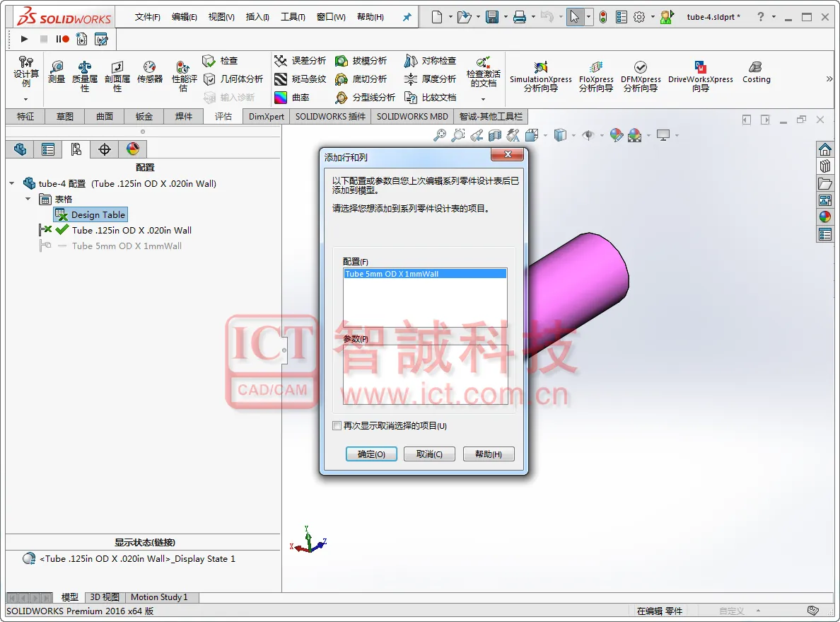Viewport: 840px width, 622px height.
Task: Launch FloXpress analysis wizard
Action: (x=596, y=76)
